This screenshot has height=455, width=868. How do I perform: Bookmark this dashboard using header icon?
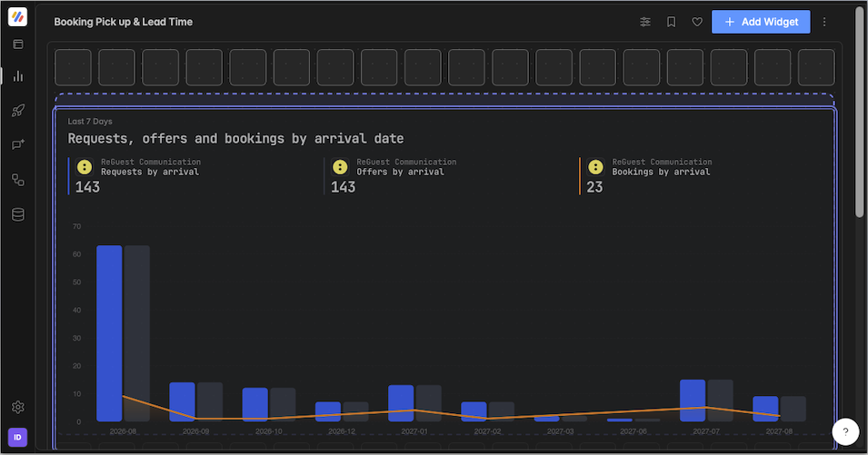671,22
